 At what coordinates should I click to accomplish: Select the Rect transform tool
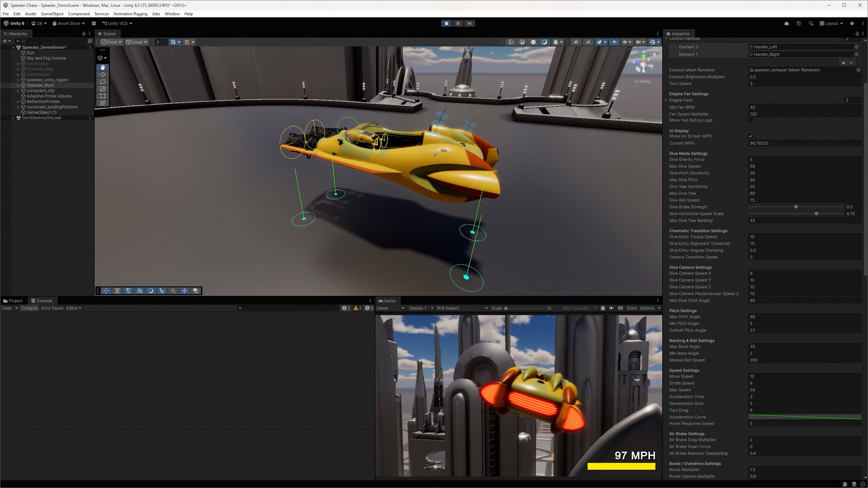point(103,96)
